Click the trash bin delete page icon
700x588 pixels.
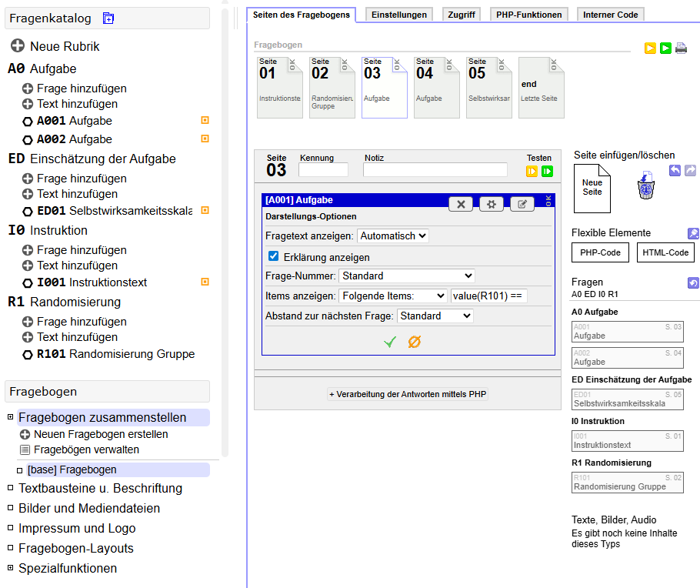click(x=645, y=185)
